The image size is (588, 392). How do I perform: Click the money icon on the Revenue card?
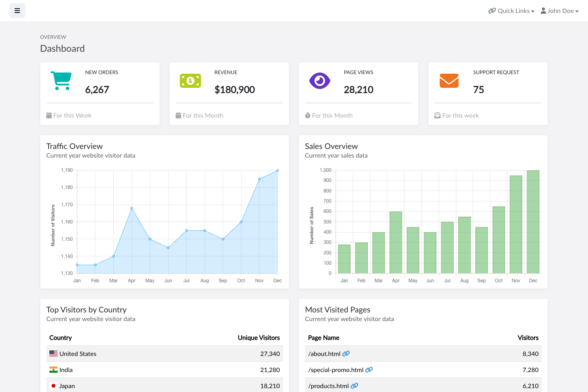coord(190,80)
